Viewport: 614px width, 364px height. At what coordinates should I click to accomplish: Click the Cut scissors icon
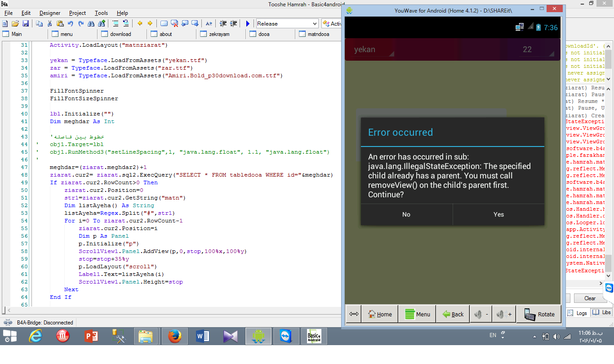49,23
